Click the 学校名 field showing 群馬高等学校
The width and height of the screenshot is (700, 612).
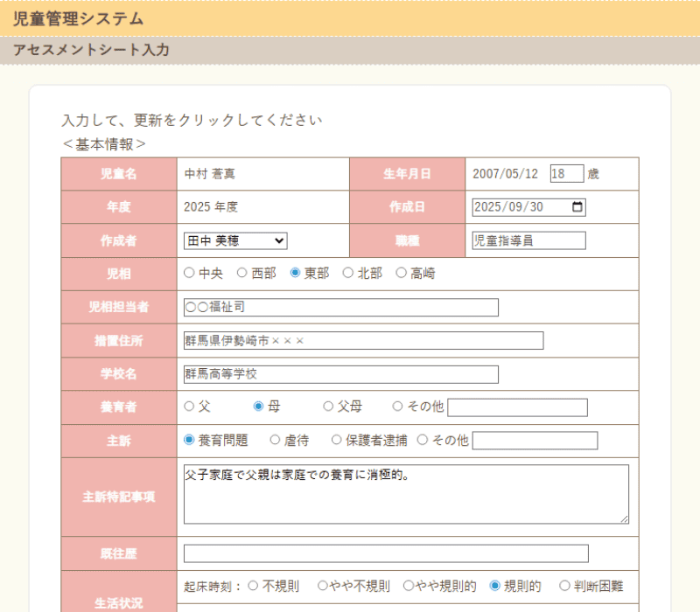pyautogui.click(x=340, y=374)
